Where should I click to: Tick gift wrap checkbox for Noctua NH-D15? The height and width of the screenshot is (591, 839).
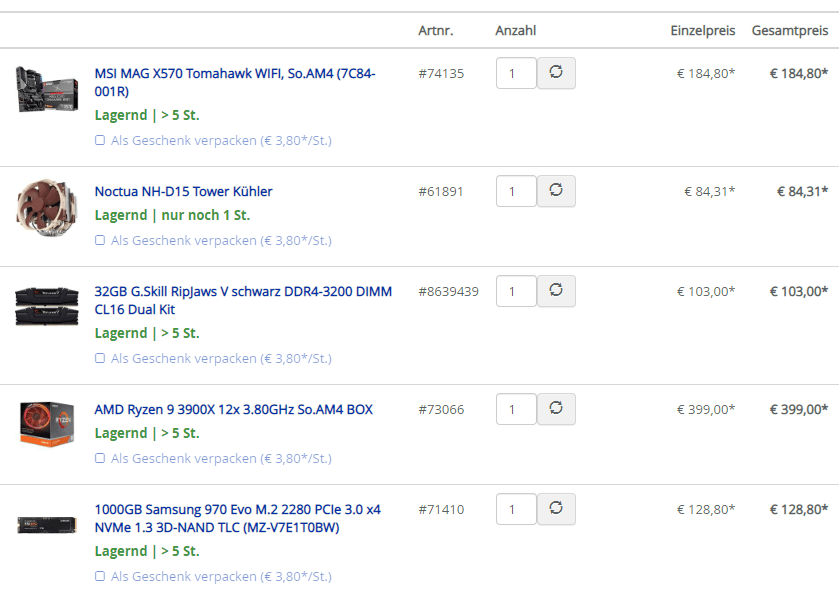(x=100, y=240)
